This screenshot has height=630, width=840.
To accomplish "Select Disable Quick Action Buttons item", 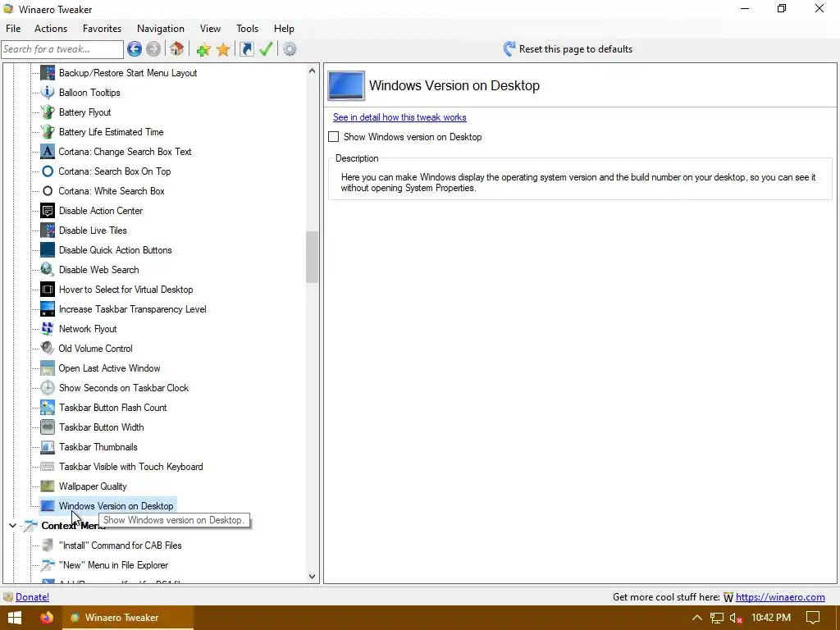I will pyautogui.click(x=115, y=250).
